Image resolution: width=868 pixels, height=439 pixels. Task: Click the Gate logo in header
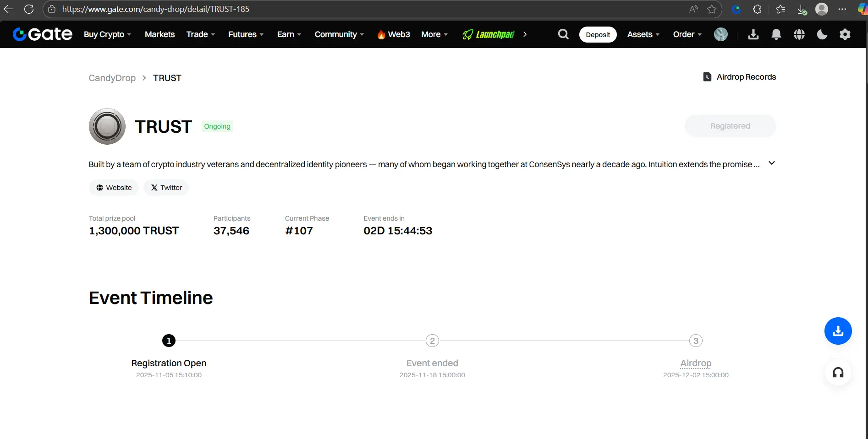point(43,34)
